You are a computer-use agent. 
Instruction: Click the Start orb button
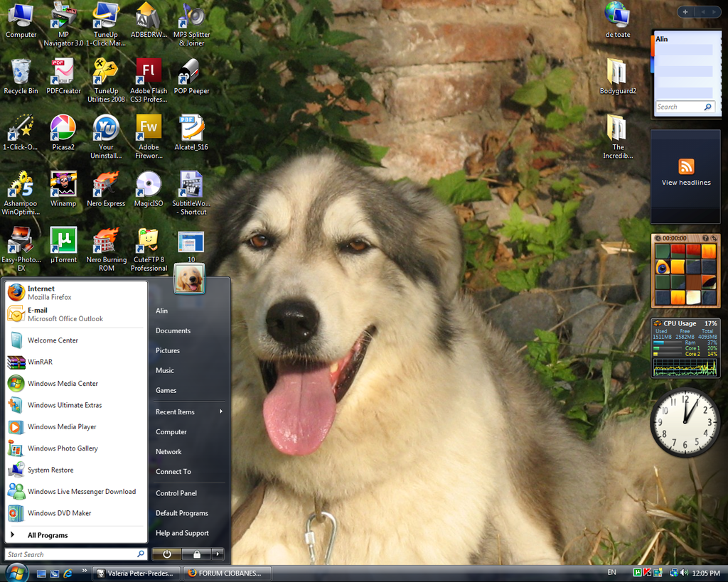(17, 573)
